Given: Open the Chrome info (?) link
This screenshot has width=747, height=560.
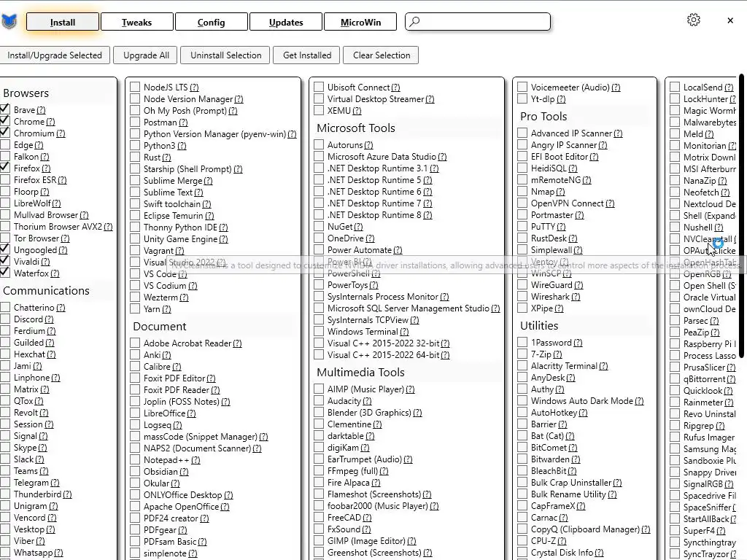Looking at the screenshot, I should (x=50, y=122).
